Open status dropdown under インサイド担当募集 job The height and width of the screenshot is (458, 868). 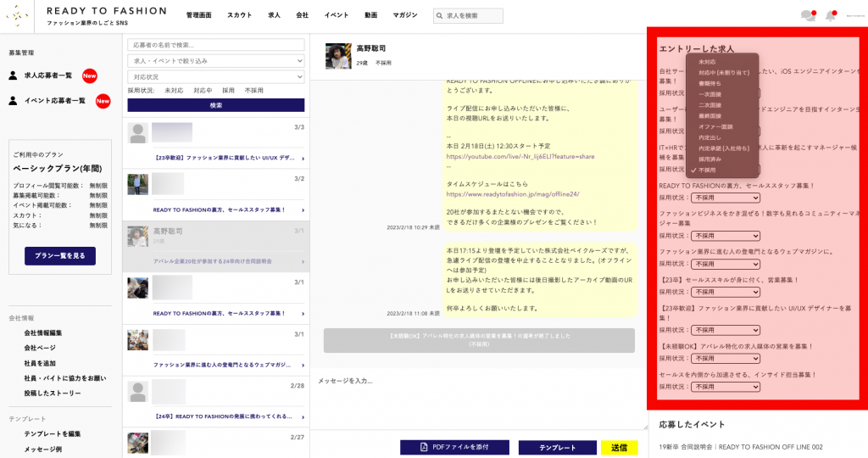coord(726,387)
